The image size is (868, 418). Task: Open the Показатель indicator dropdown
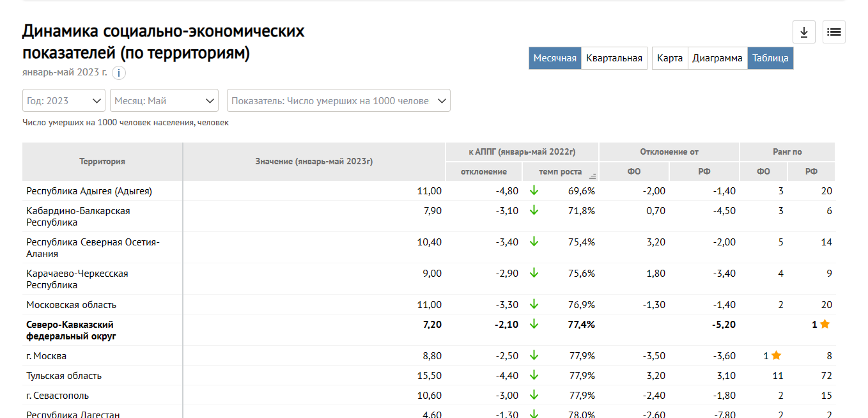338,101
